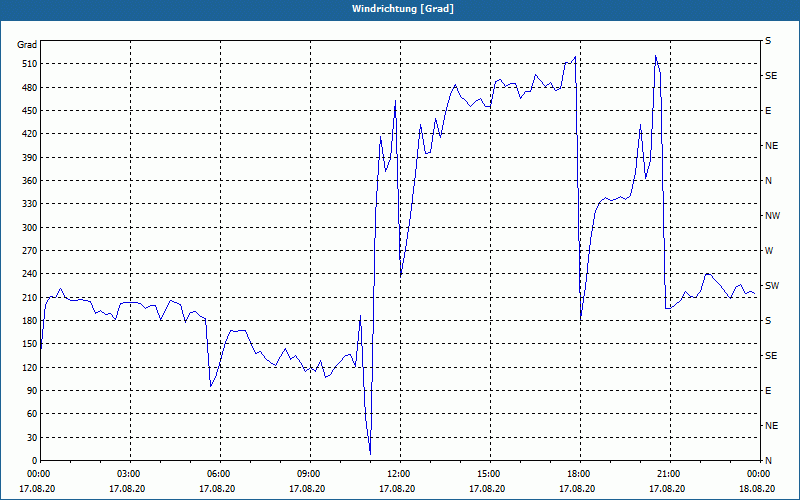Select the 330 y-axis label
Image resolution: width=800 pixels, height=500 pixels.
[x=28, y=204]
